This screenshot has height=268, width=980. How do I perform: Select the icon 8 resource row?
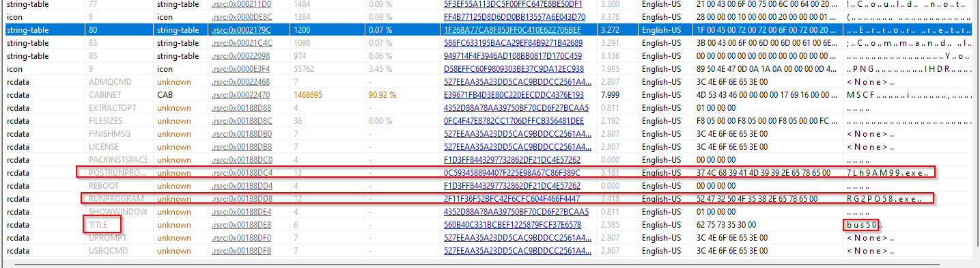pyautogui.click(x=490, y=16)
